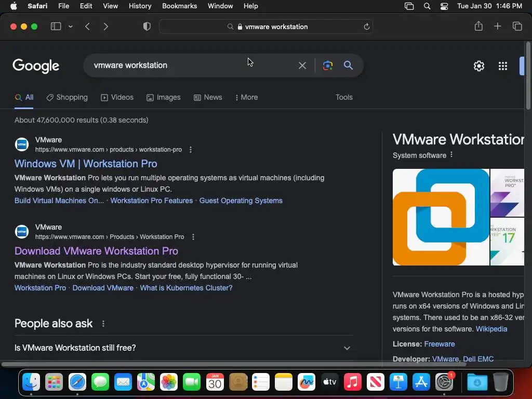The width and height of the screenshot is (532, 399).
Task: Switch to the News tab
Action: (x=208, y=97)
